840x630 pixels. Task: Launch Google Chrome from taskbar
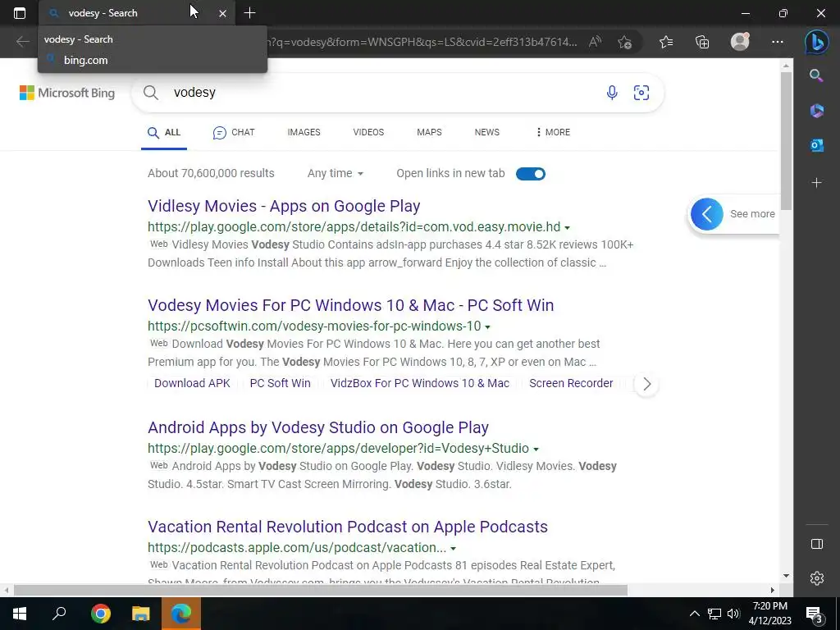[100, 614]
